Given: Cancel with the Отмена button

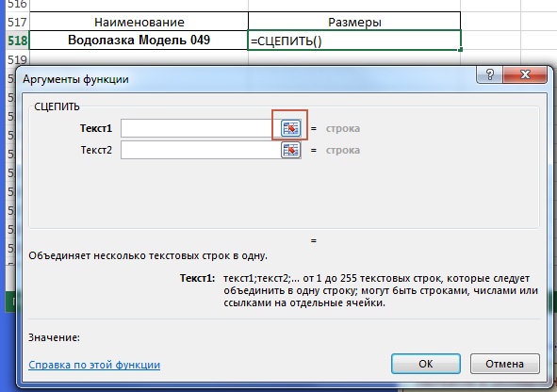Looking at the screenshot, I should point(504,364).
